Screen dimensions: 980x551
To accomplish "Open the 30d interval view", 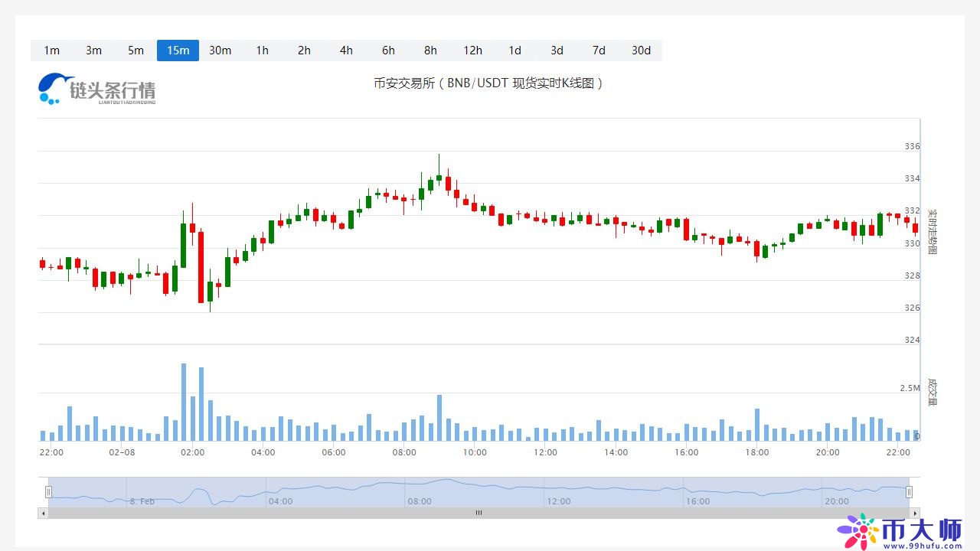I will [641, 51].
